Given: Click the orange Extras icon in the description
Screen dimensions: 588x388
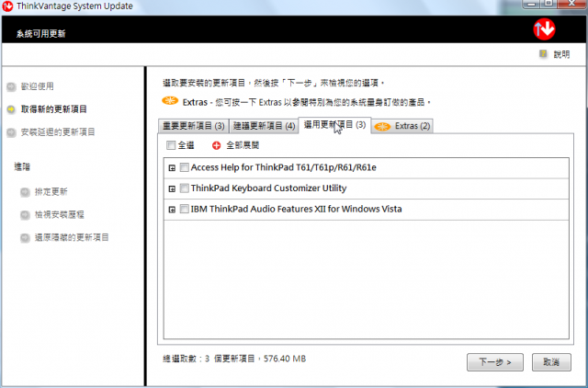Looking at the screenshot, I should [170, 100].
